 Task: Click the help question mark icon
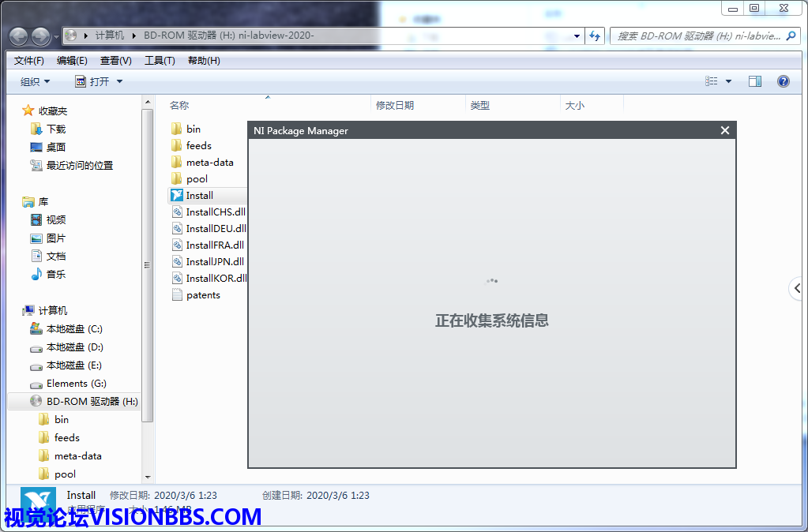click(783, 81)
